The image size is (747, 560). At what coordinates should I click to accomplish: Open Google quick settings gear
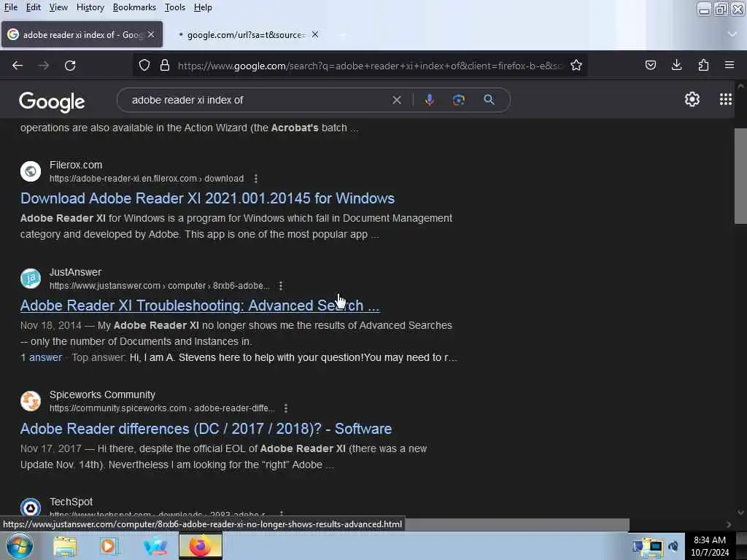(692, 99)
